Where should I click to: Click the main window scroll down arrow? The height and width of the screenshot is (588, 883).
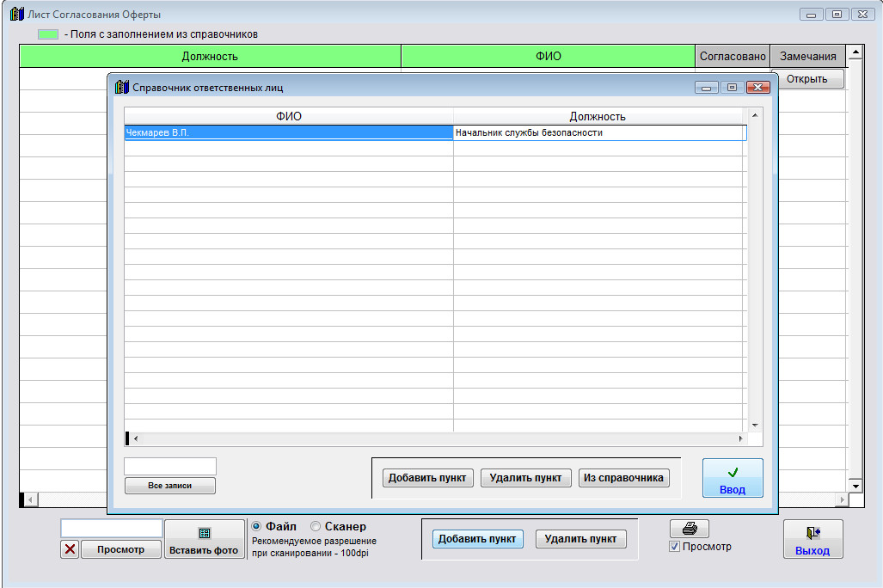[855, 486]
